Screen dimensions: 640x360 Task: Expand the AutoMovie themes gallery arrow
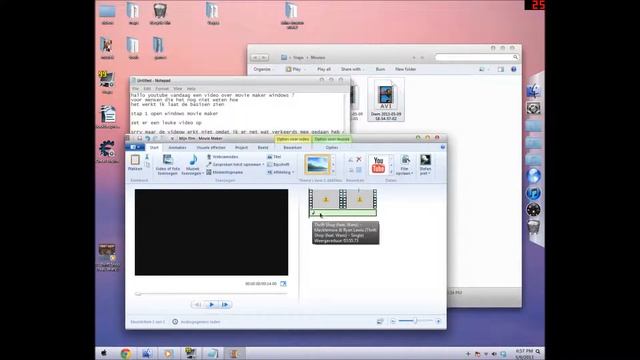(x=333, y=172)
